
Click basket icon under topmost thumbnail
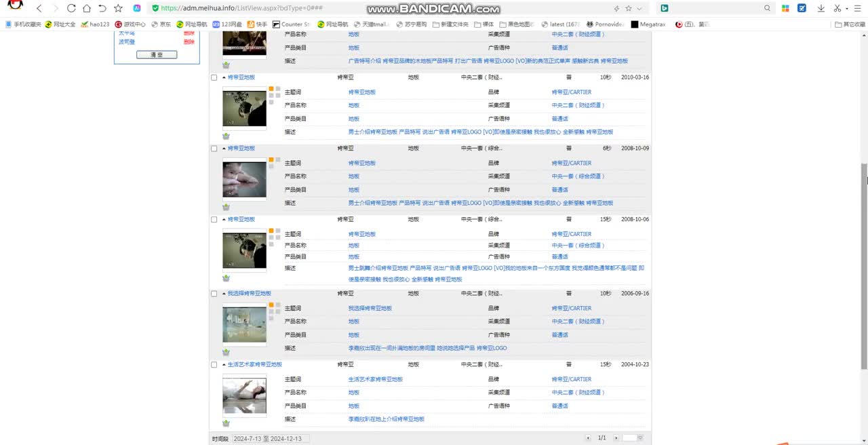click(x=226, y=65)
